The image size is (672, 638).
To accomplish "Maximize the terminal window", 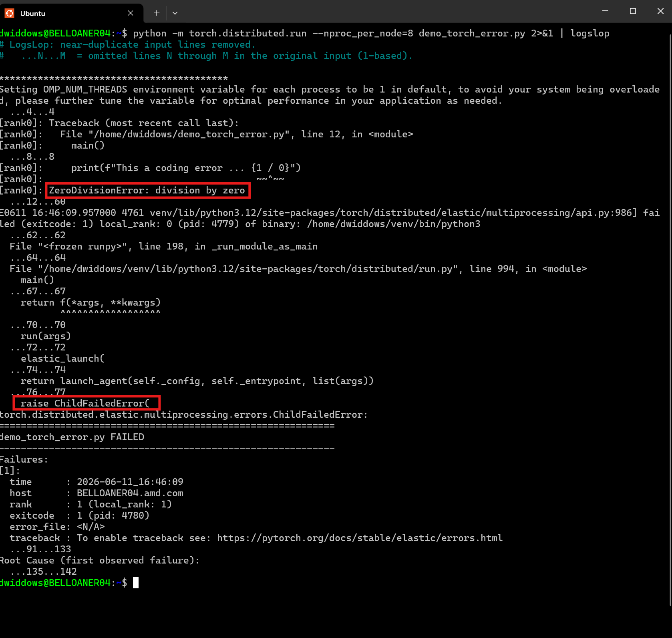I will pyautogui.click(x=633, y=11).
